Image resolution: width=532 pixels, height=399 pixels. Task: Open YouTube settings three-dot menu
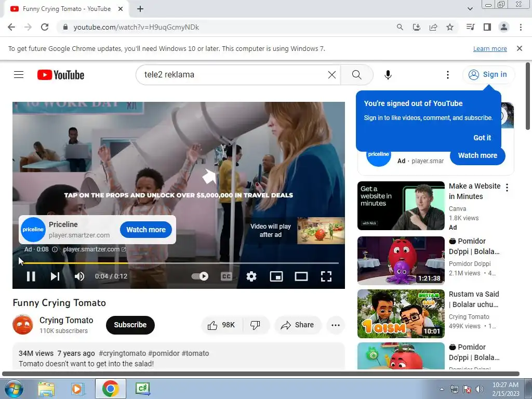(447, 75)
